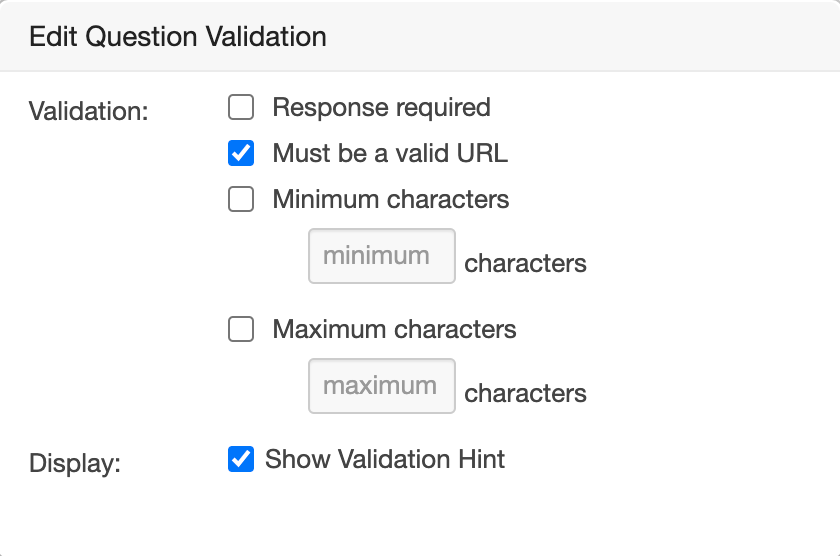Image resolution: width=840 pixels, height=556 pixels.
Task: Click the "Response required" label text
Action: [x=381, y=107]
